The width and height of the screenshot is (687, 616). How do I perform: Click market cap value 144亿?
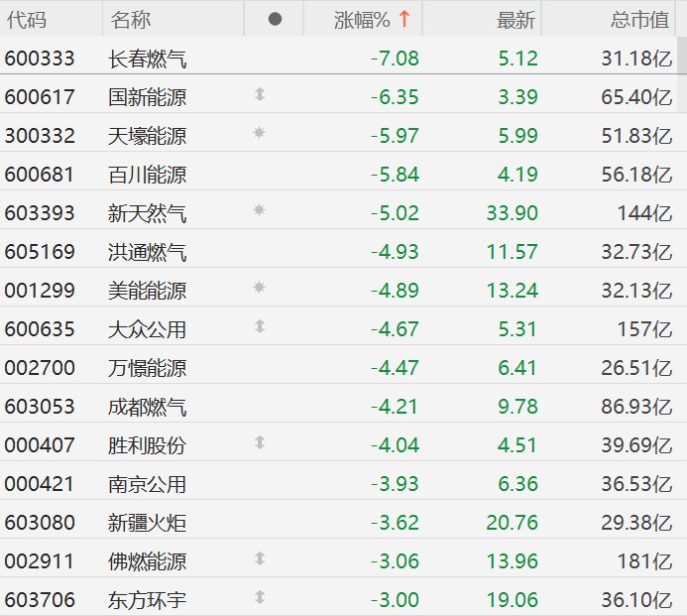point(644,213)
